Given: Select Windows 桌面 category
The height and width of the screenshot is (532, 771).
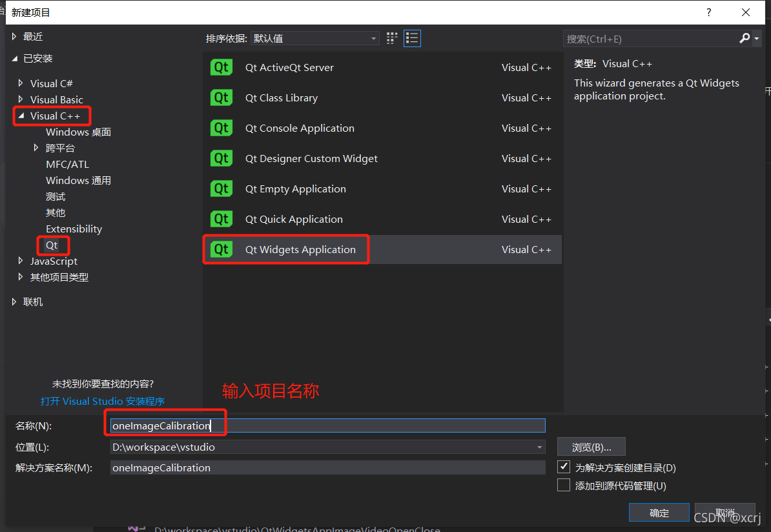Looking at the screenshot, I should 78,132.
